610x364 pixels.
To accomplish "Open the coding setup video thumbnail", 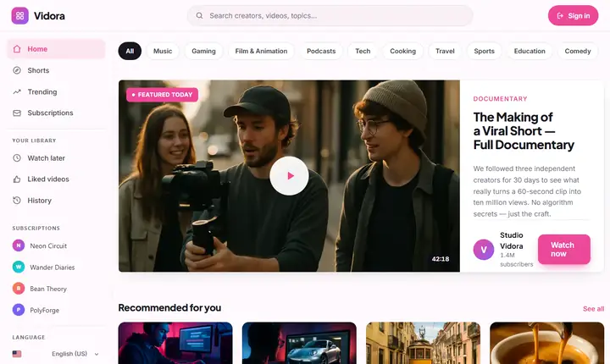I will click(175, 343).
